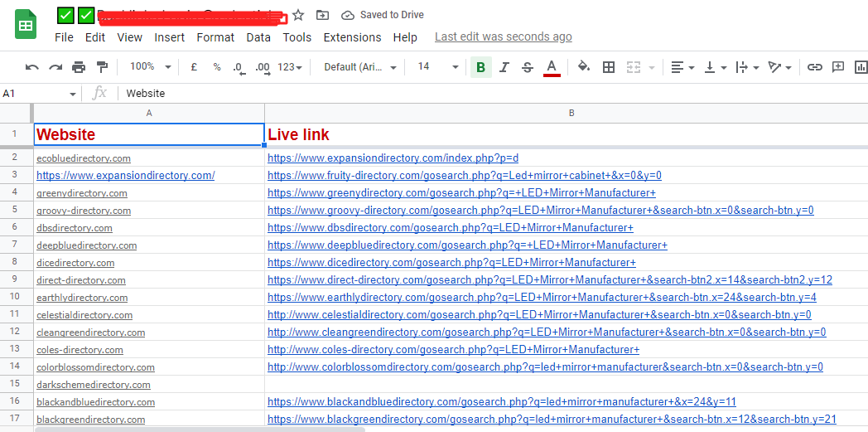Select cell with darkschemedirectory.com
868x432 pixels.
pos(149,385)
